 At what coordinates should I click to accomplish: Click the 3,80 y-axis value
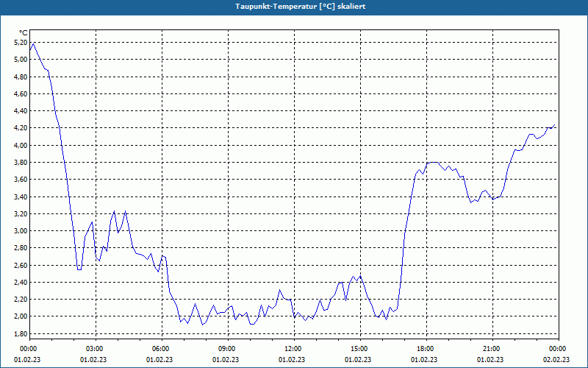pos(21,163)
